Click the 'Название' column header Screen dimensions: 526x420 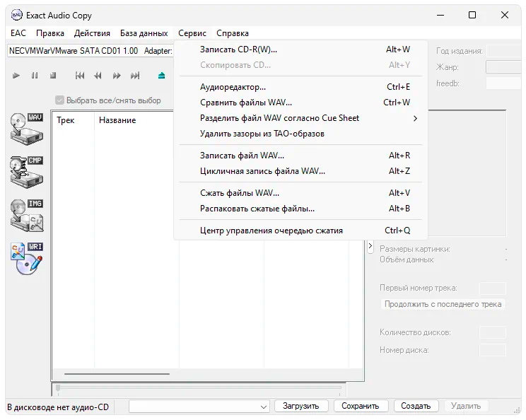(117, 120)
